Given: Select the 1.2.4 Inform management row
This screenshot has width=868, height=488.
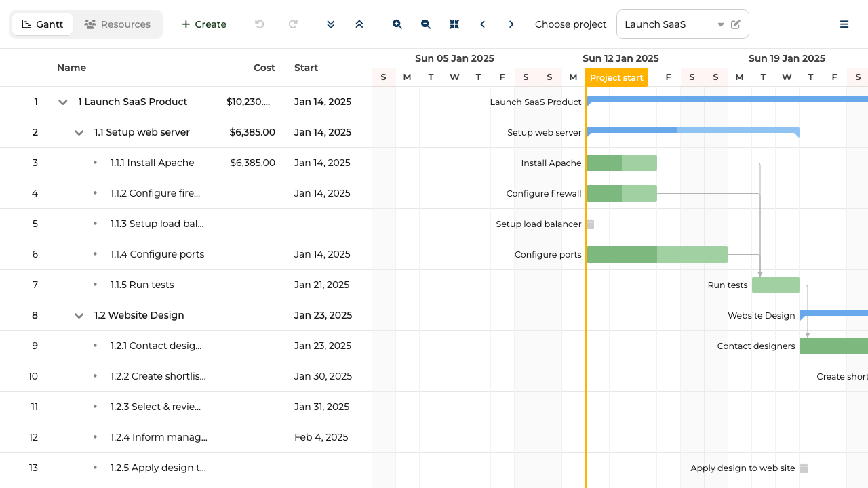Looking at the screenshot, I should [186, 437].
